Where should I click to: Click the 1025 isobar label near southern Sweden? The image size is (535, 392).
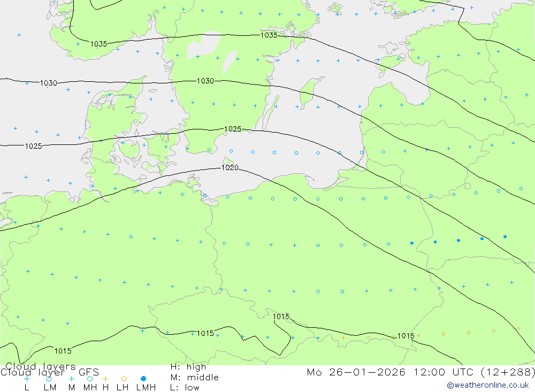pos(233,129)
